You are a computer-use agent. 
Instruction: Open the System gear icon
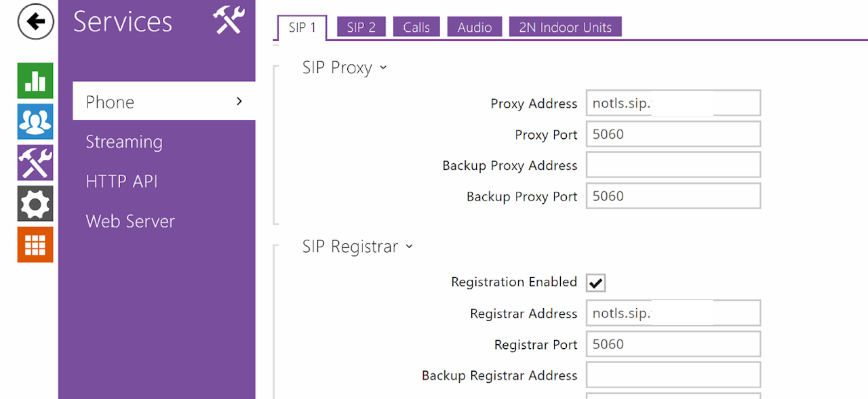(x=35, y=204)
